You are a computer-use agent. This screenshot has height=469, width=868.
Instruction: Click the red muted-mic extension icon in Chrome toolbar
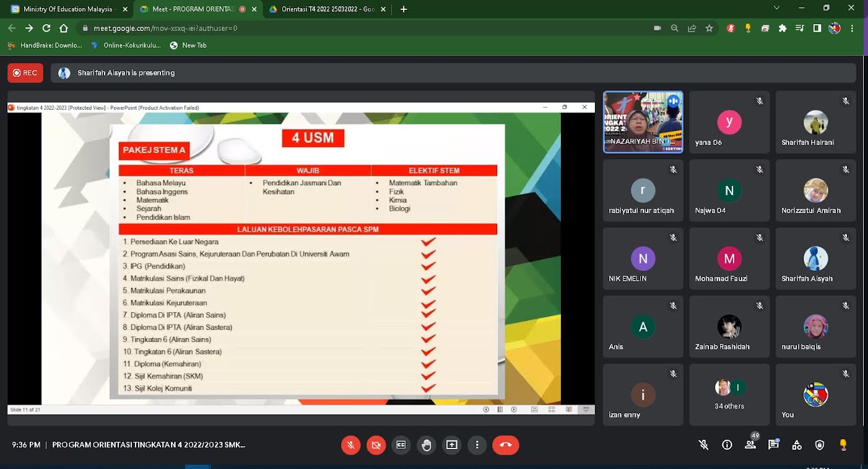(x=731, y=28)
